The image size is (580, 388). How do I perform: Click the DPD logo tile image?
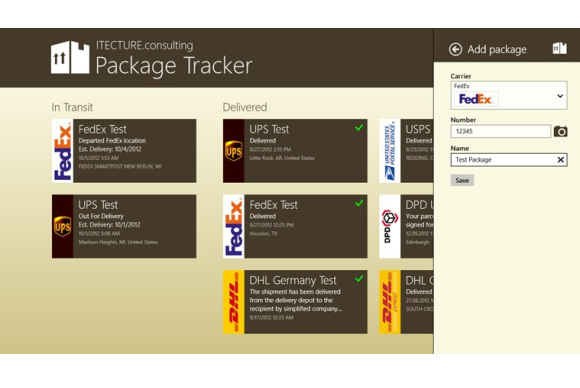[x=390, y=226]
